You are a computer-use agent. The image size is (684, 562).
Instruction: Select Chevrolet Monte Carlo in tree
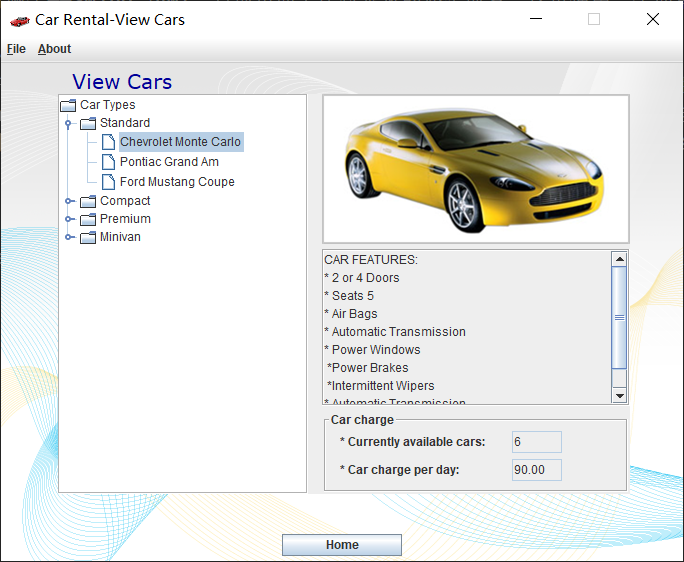tap(181, 142)
